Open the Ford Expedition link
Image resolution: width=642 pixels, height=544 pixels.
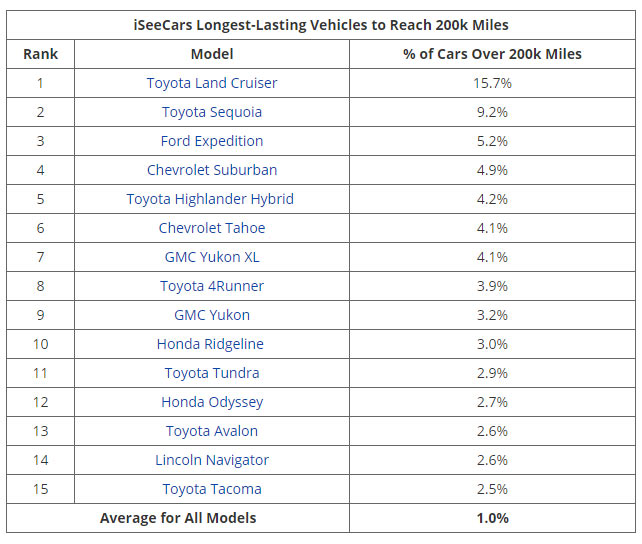coord(212,141)
